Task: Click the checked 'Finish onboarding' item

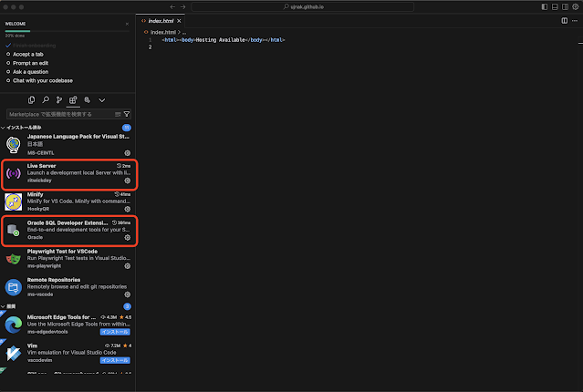Action: click(34, 46)
